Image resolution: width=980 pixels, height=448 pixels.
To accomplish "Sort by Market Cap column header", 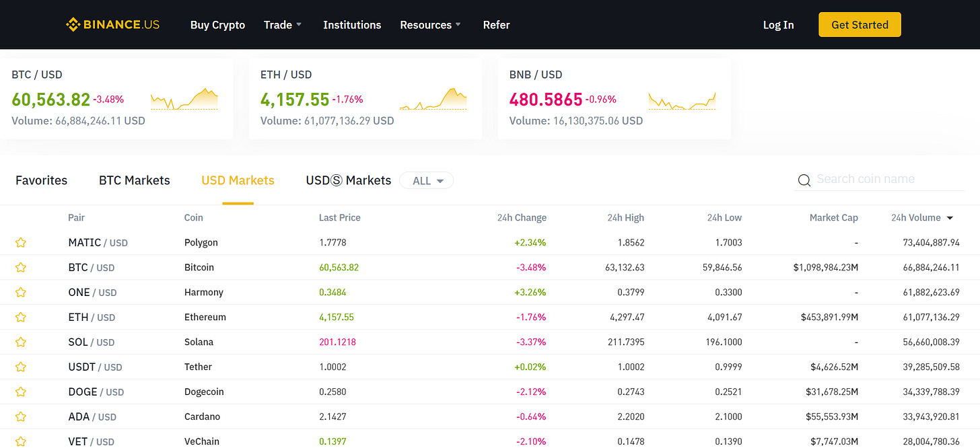I will click(834, 217).
